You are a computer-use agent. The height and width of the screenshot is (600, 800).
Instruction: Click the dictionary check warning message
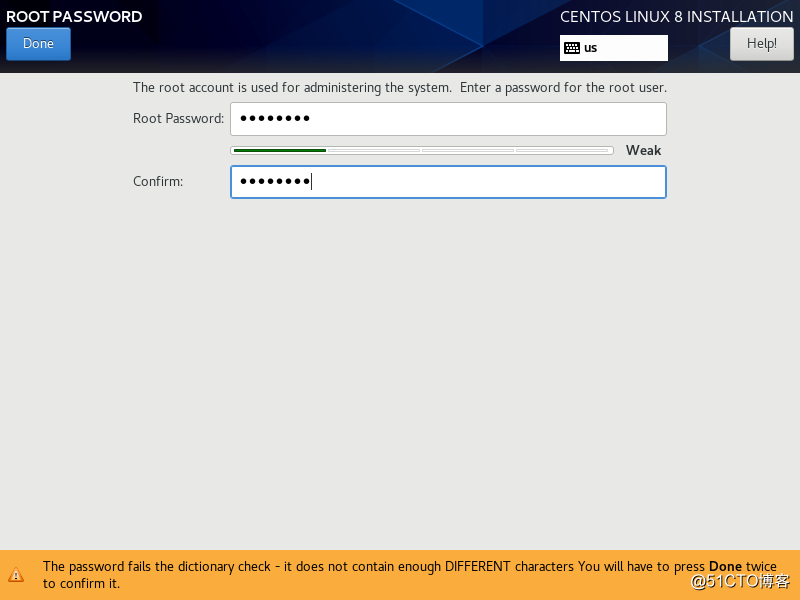coord(409,574)
